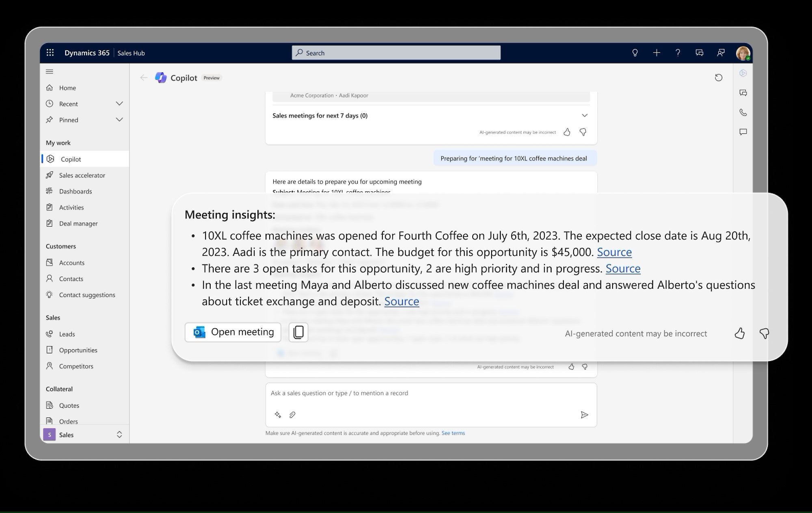Image resolution: width=812 pixels, height=513 pixels.
Task: Click the send arrow in the chat box
Action: (x=584, y=415)
